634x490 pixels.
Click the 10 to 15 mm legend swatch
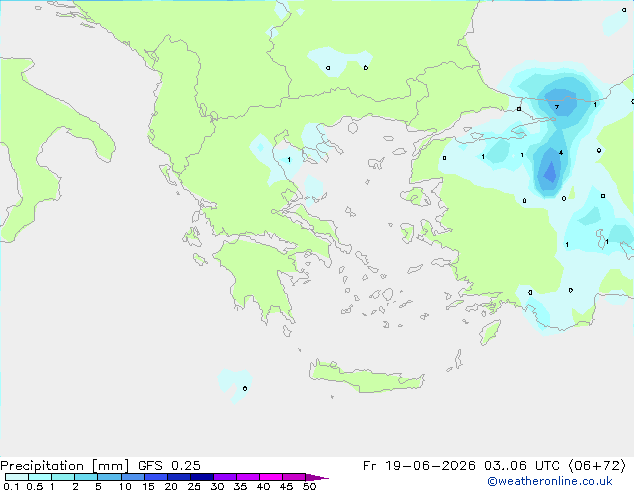click(132, 477)
